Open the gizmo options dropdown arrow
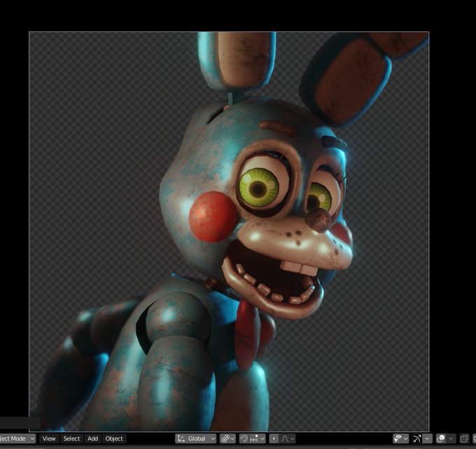The height and width of the screenshot is (449, 476). click(x=428, y=439)
